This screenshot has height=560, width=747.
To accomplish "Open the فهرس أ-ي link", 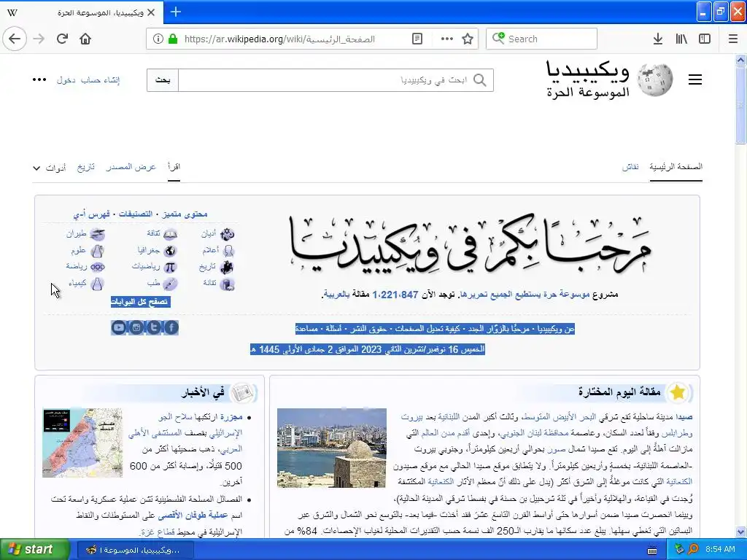I will tap(91, 214).
